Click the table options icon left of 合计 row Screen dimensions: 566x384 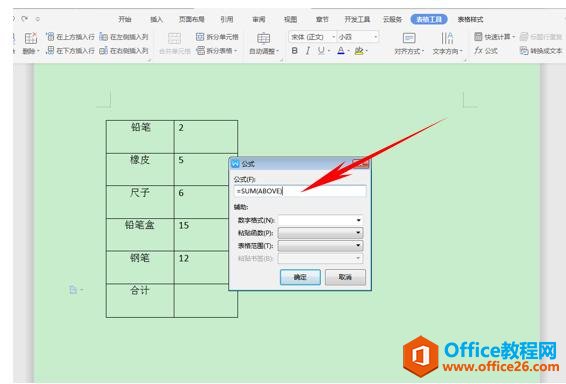coord(73,289)
